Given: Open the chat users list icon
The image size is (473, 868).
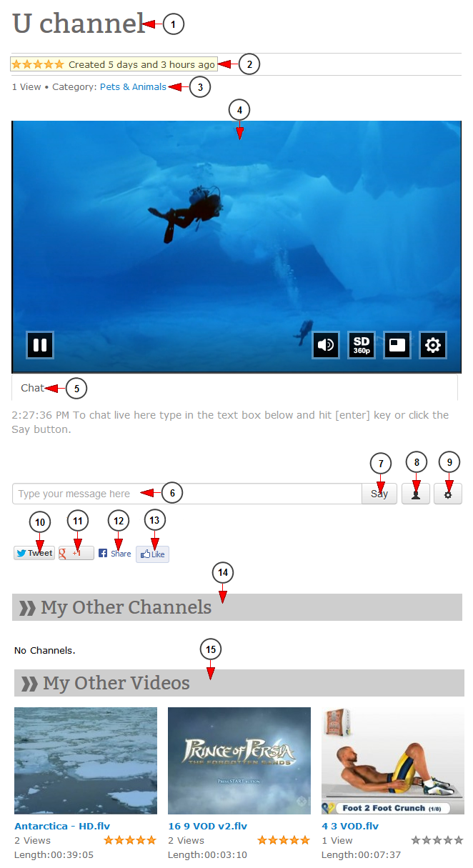Looking at the screenshot, I should [416, 494].
